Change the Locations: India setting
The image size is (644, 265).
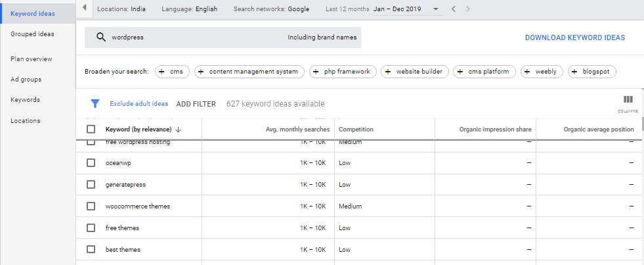(x=121, y=9)
